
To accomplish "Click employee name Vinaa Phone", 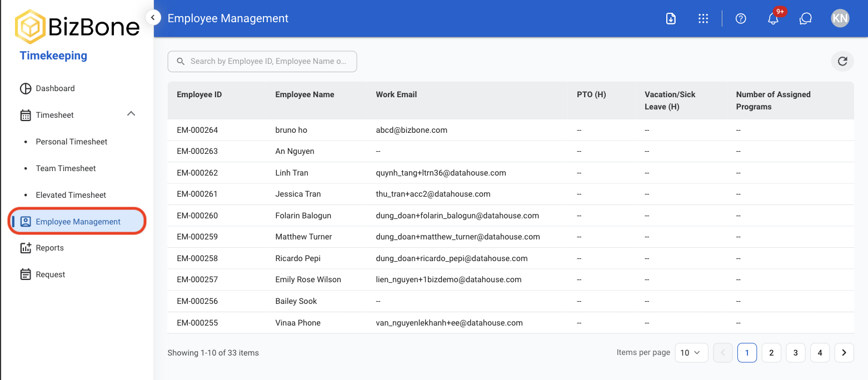I will click(298, 323).
